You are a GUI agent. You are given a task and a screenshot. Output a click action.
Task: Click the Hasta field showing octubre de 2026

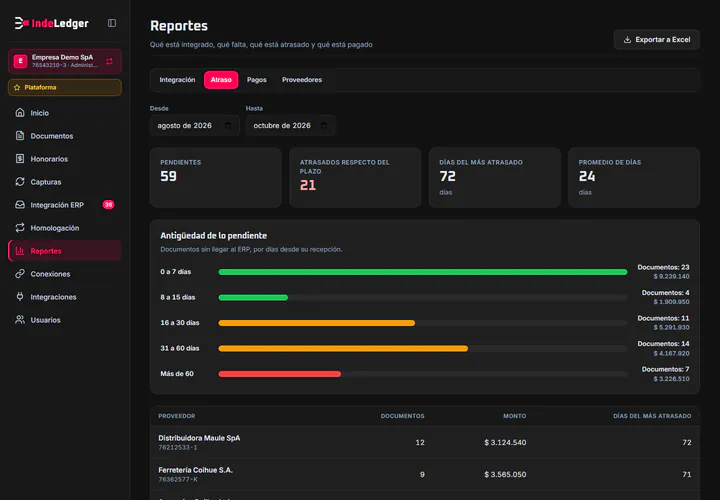click(291, 125)
